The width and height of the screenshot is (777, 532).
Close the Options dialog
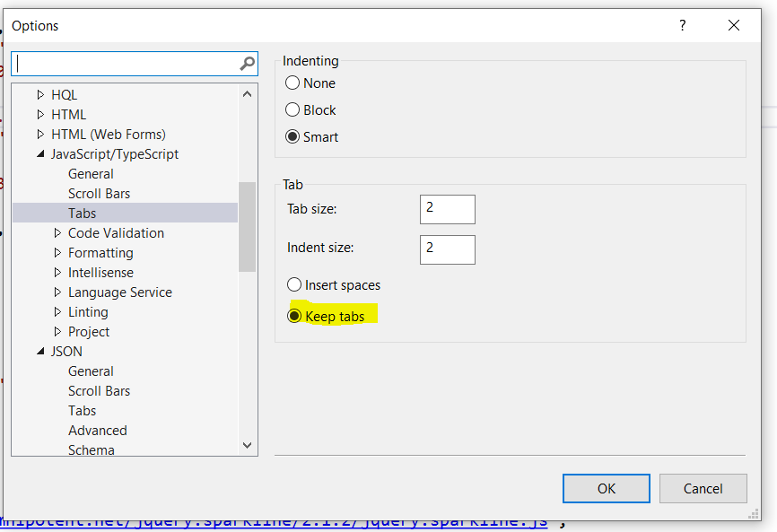click(x=734, y=26)
